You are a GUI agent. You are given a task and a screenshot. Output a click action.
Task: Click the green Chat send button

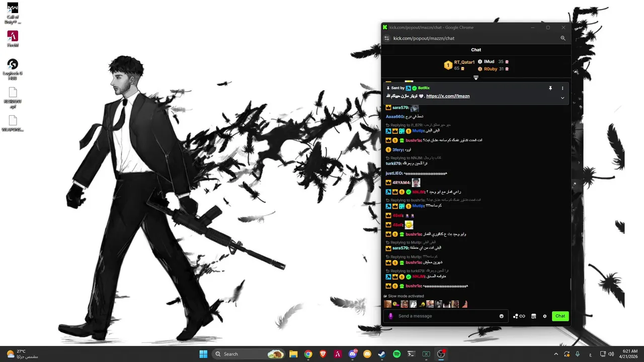(560, 316)
